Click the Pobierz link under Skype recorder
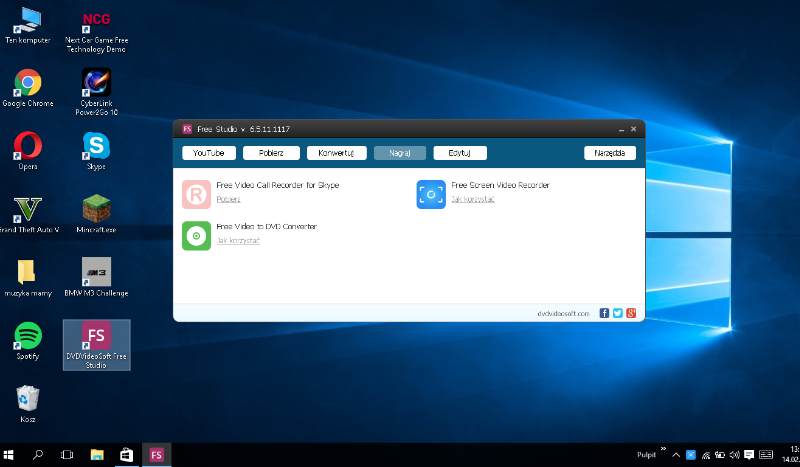 coord(228,199)
